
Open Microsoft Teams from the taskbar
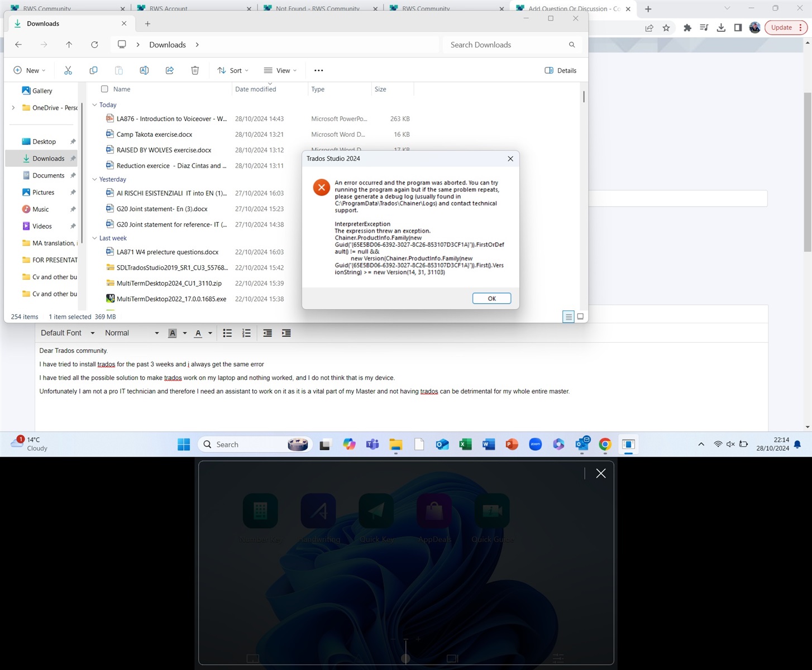372,444
